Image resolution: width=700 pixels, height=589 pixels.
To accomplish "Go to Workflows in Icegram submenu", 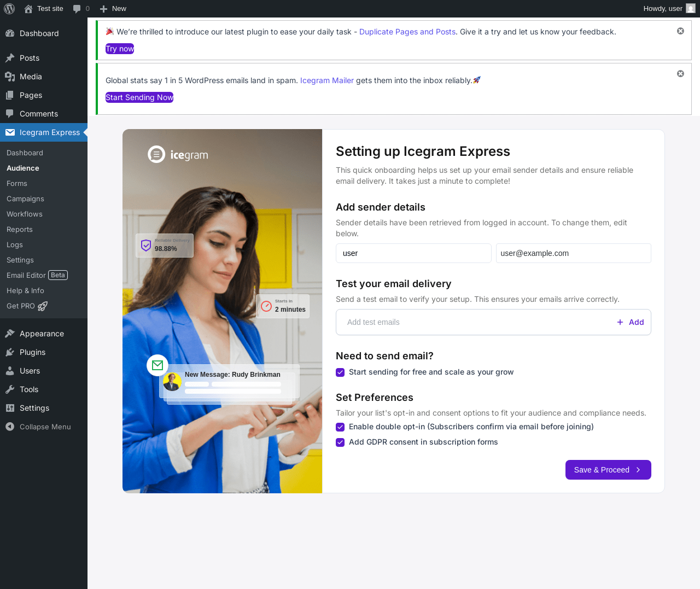I will (x=25, y=214).
